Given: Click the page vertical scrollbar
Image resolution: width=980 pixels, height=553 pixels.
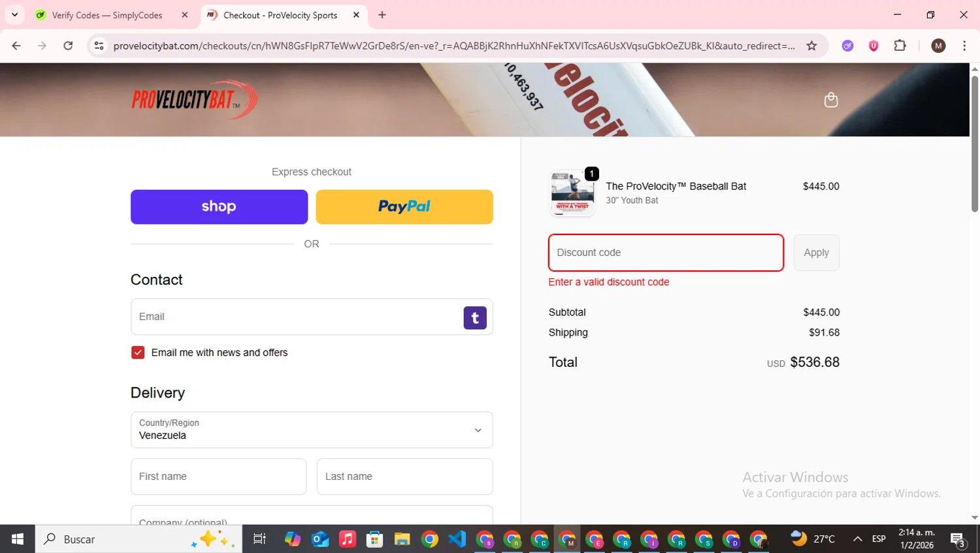Looking at the screenshot, I should pyautogui.click(x=975, y=144).
